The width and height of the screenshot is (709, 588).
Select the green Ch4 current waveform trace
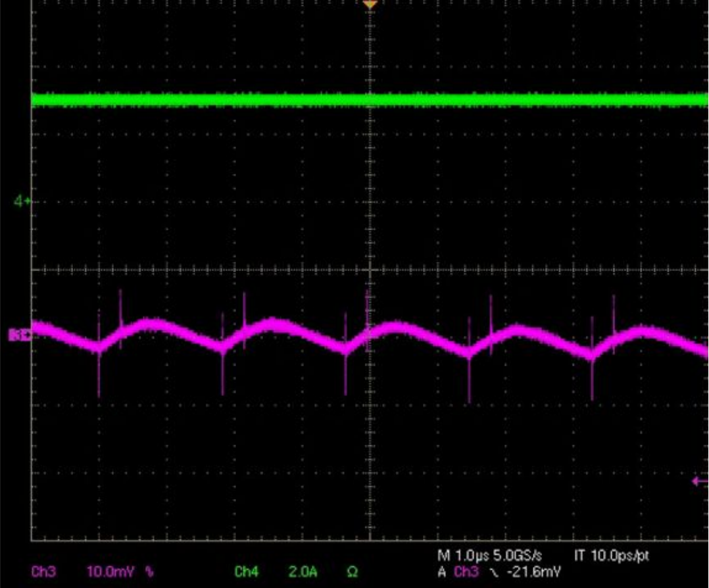197,100
